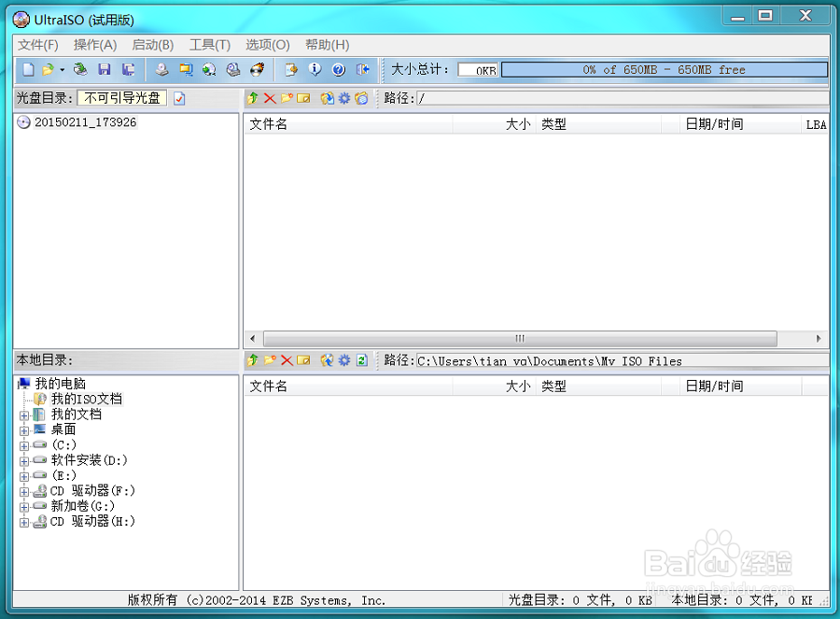840x619 pixels.
Task: Click the 不可引导光盘 boot type field
Action: click(x=122, y=98)
